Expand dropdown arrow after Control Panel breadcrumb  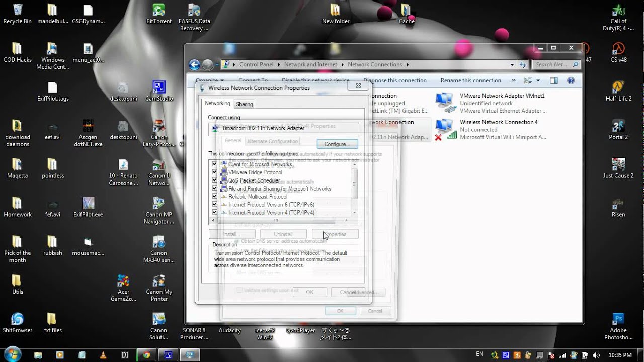tap(279, 65)
